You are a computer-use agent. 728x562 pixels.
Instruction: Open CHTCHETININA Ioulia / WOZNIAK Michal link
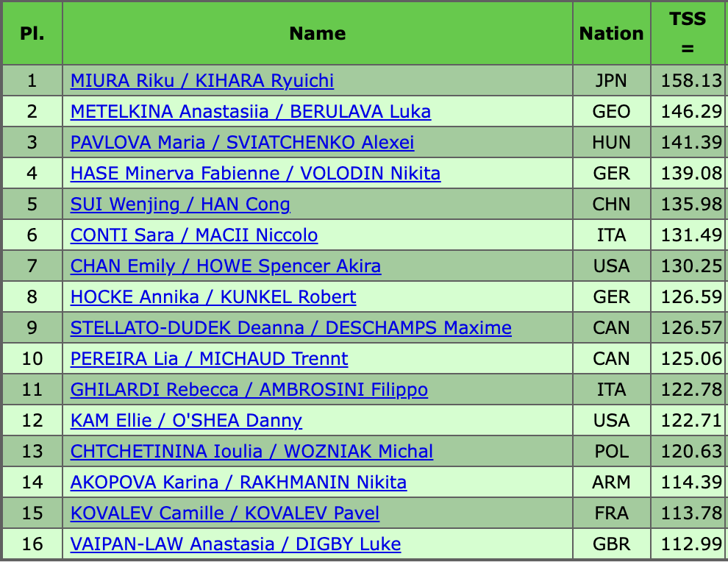[251, 452]
